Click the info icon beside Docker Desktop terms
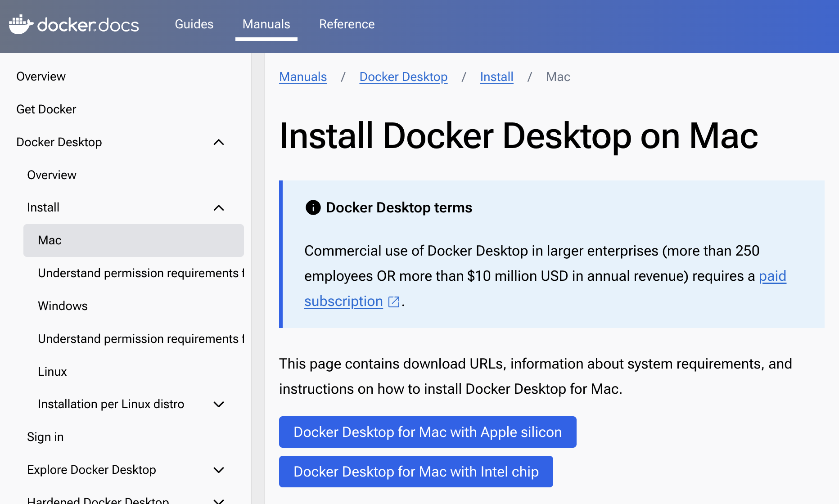 coord(313,207)
